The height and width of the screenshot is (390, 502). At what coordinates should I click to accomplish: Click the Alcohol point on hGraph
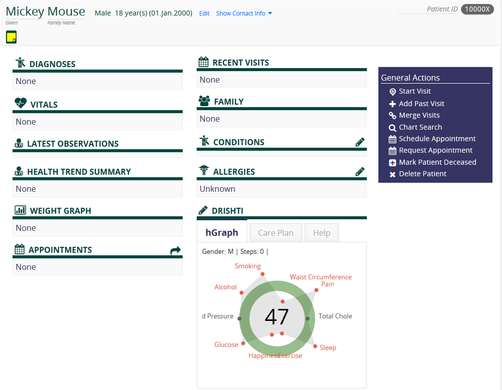coord(242,293)
